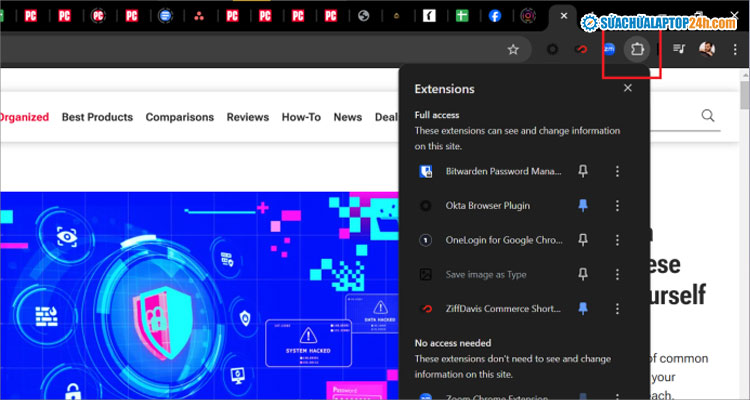Viewport: 750px width, 400px height.
Task: Click the red ZiffDavis toolbar extension icon
Action: 580,49
